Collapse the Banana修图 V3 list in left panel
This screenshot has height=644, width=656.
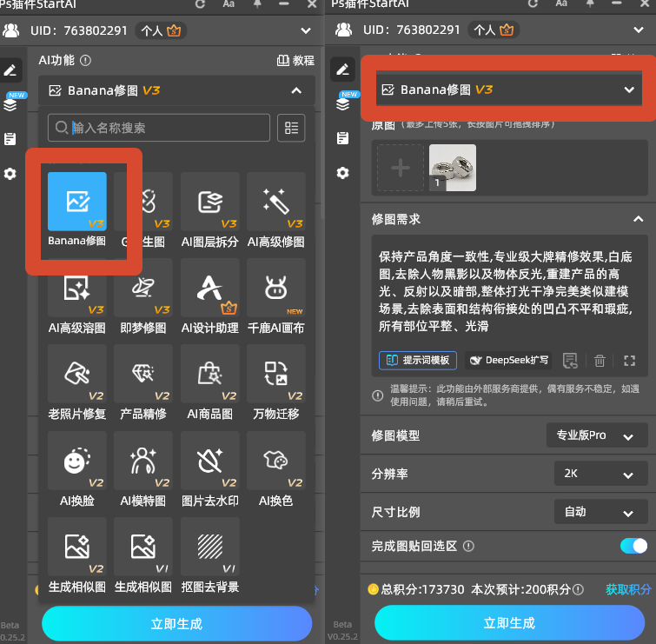pyautogui.click(x=296, y=90)
